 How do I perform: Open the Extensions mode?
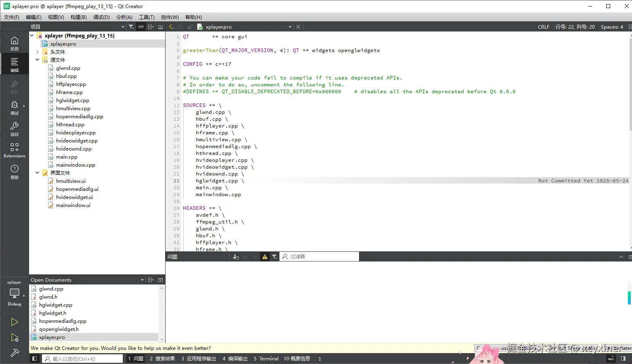point(15,151)
